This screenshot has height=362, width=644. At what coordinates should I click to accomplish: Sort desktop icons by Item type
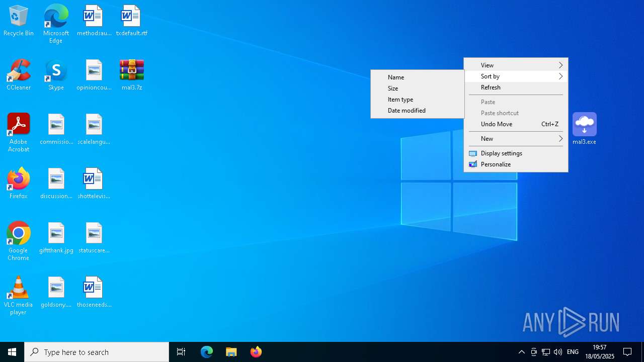417,100
